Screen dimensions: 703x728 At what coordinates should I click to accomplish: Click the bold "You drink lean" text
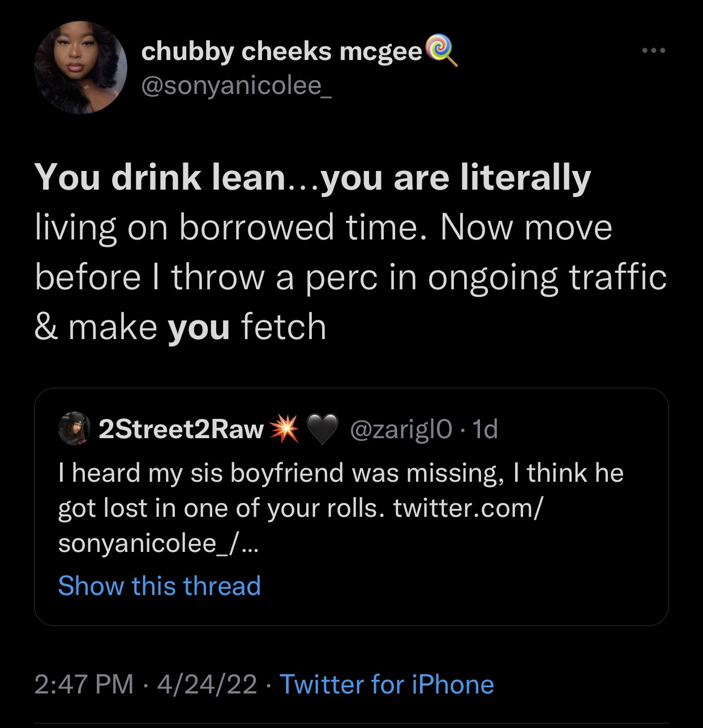click(160, 177)
